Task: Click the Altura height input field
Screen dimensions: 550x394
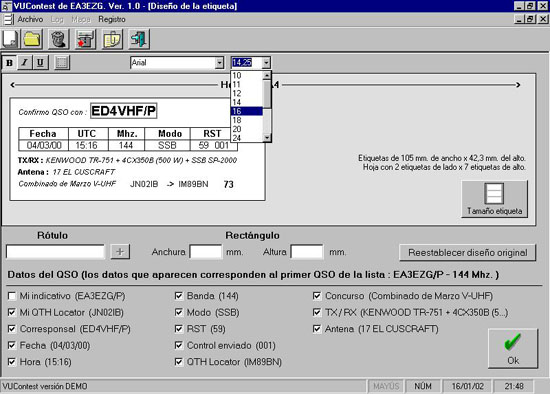Action: [x=307, y=252]
